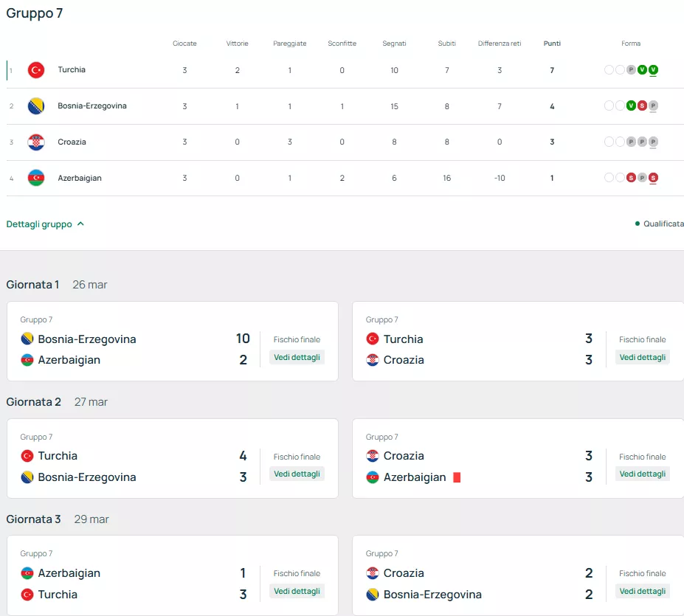Sort standings by Punti column header
The width and height of the screenshot is (684, 616).
(x=552, y=44)
